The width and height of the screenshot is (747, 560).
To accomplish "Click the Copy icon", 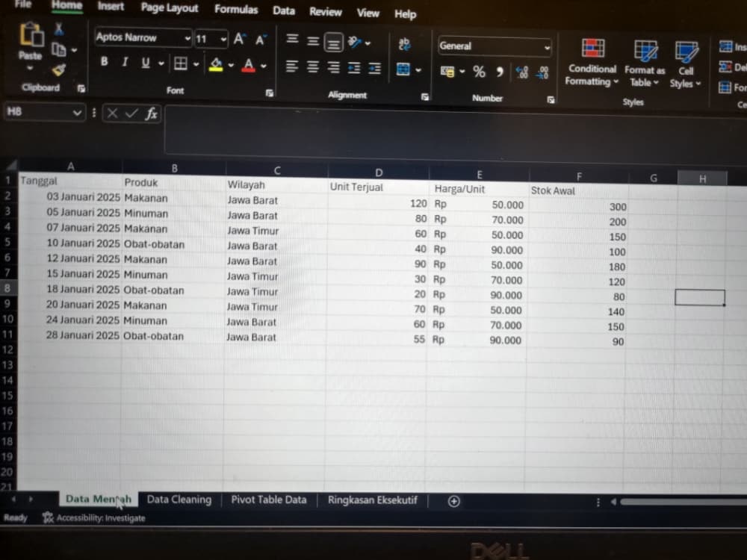I will pos(58,49).
